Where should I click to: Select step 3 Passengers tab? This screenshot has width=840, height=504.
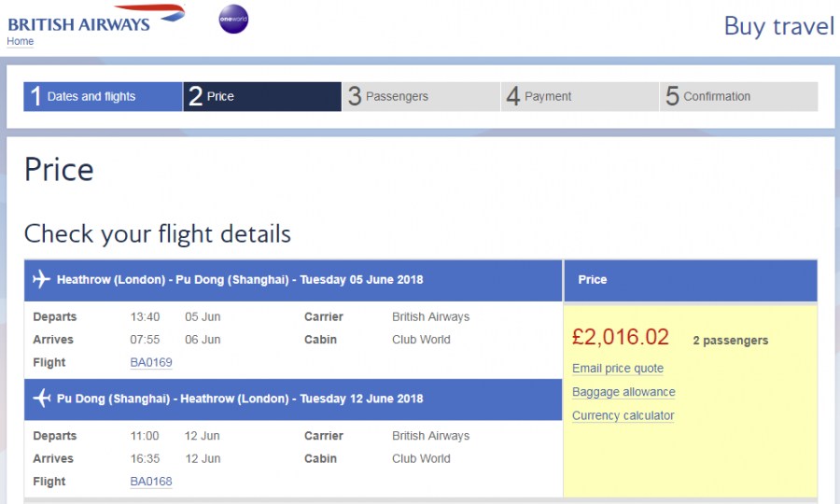point(420,96)
